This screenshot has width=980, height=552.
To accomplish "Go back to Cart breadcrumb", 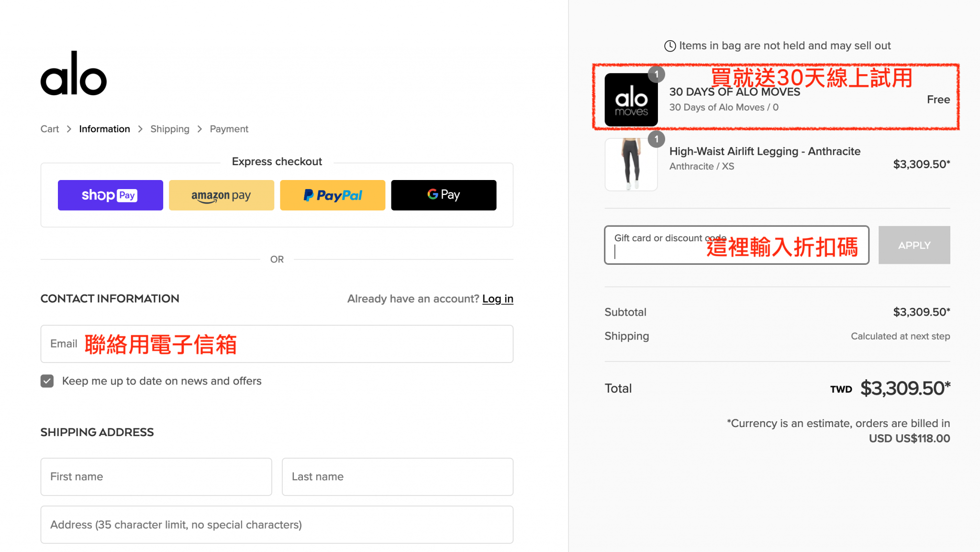I will click(50, 129).
